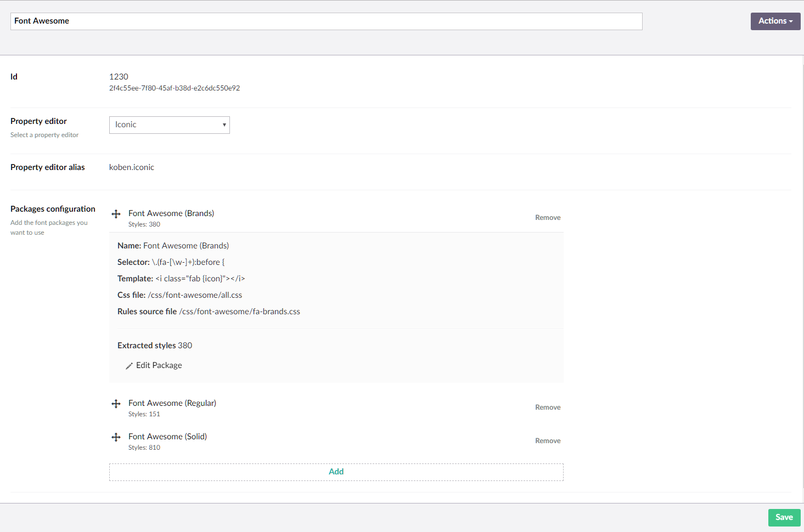Open the Actions dropdown menu
Image resolution: width=804 pixels, height=532 pixels.
point(775,21)
